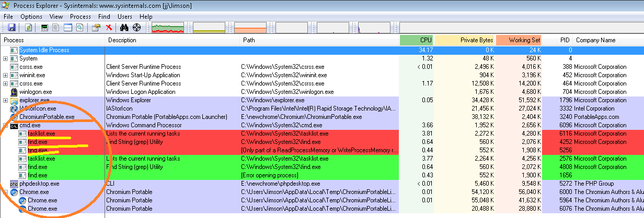Click the System Idle Process icon
The image size is (644, 218).
click(14, 50)
